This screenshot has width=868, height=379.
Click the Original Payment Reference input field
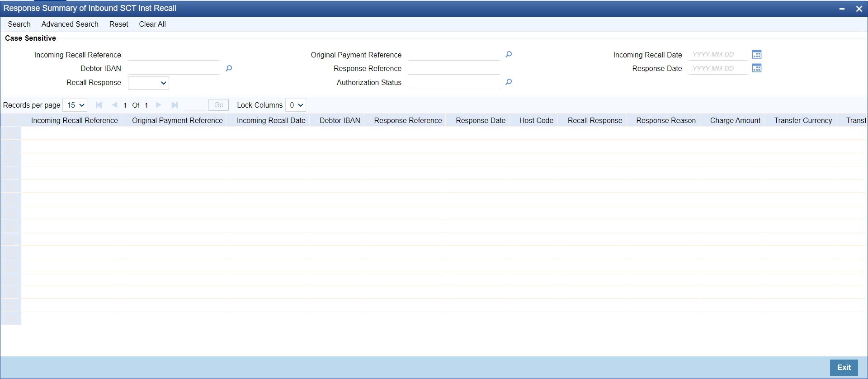(x=454, y=55)
